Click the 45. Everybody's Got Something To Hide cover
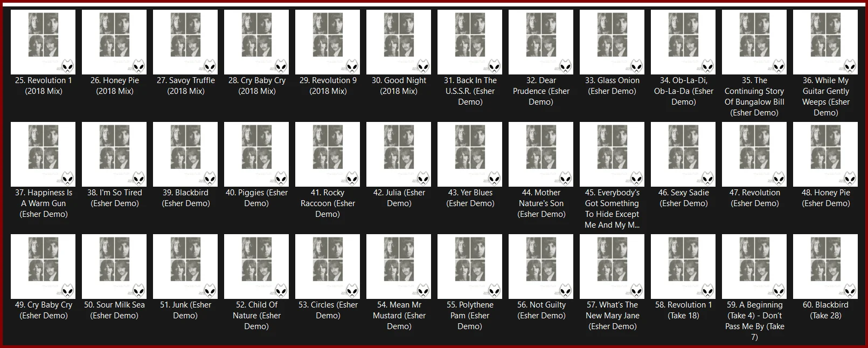The height and width of the screenshot is (348, 868). coord(612,154)
